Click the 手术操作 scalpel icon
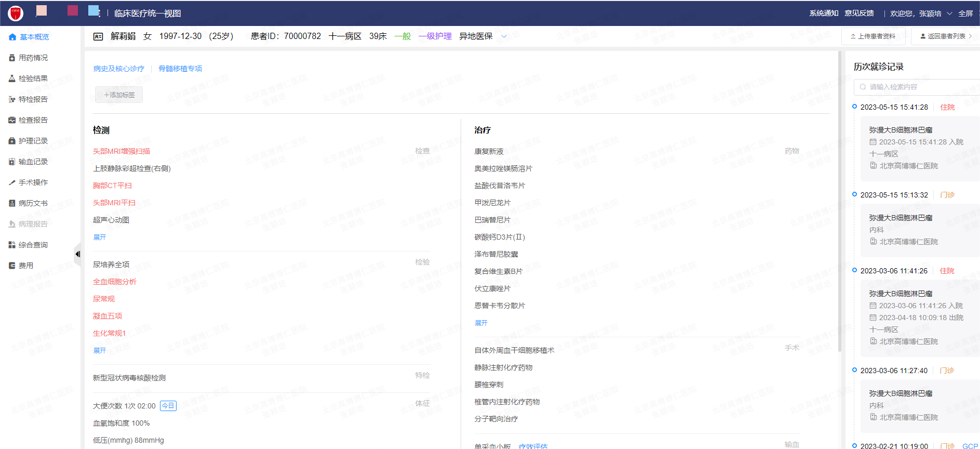980x449 pixels. point(12,182)
